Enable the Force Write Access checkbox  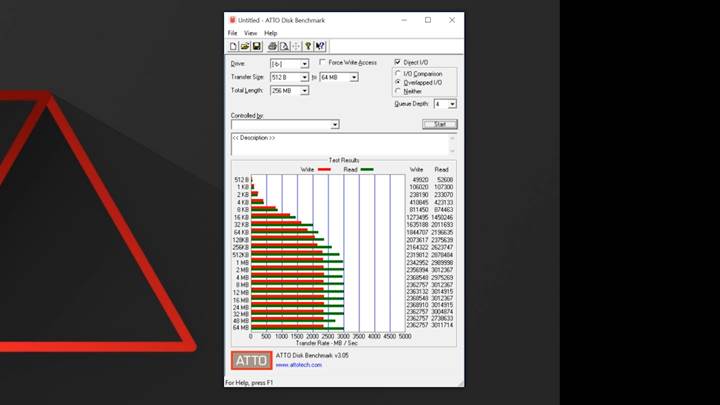point(322,62)
